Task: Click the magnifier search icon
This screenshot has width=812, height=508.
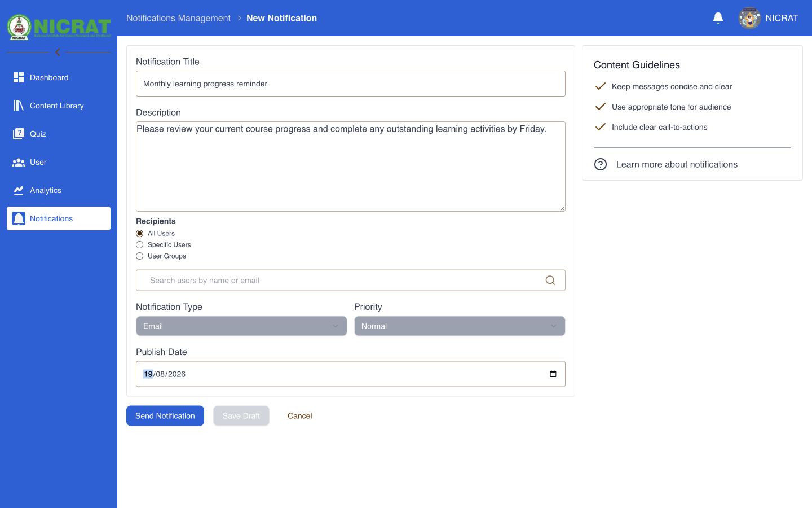Action: [550, 281]
